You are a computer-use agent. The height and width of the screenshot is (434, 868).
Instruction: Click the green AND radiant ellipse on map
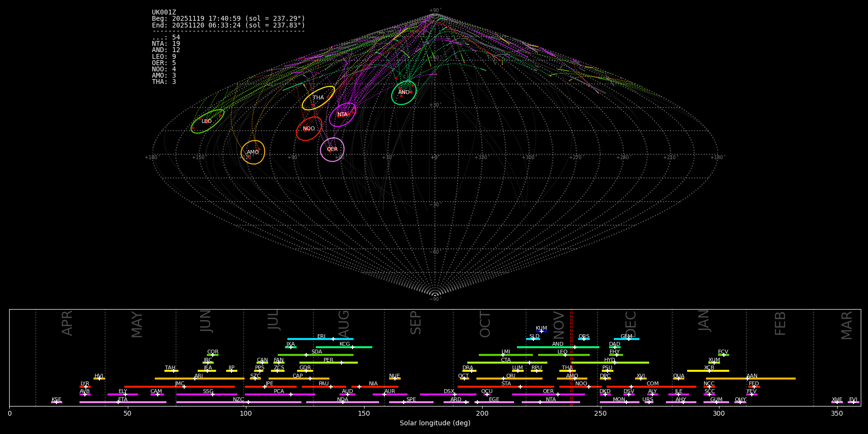[x=404, y=93]
